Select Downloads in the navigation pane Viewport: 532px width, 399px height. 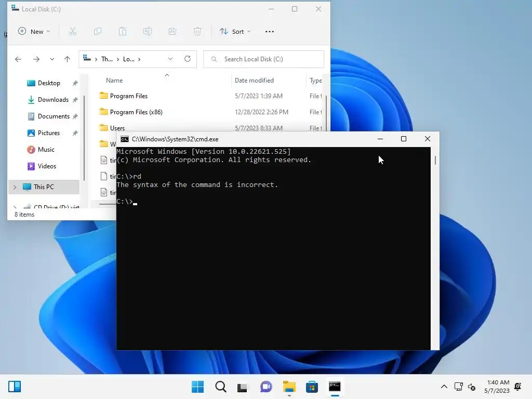(x=53, y=100)
